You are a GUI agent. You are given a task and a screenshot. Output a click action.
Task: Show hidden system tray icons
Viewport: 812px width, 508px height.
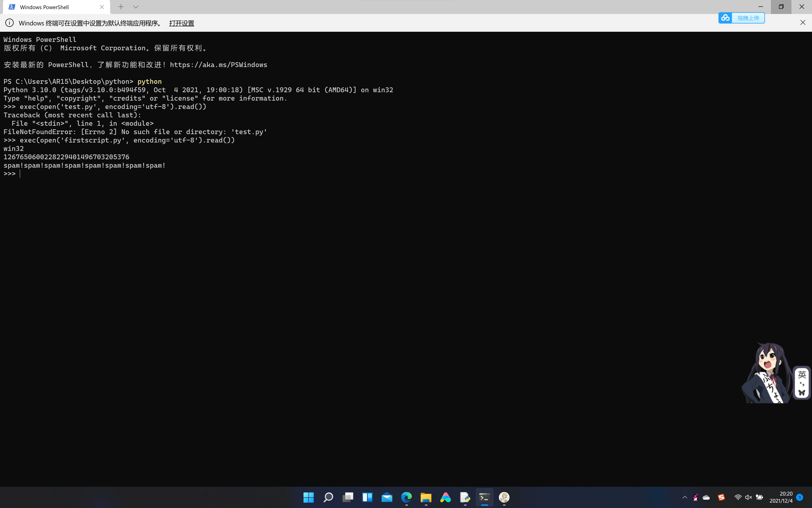click(x=685, y=497)
